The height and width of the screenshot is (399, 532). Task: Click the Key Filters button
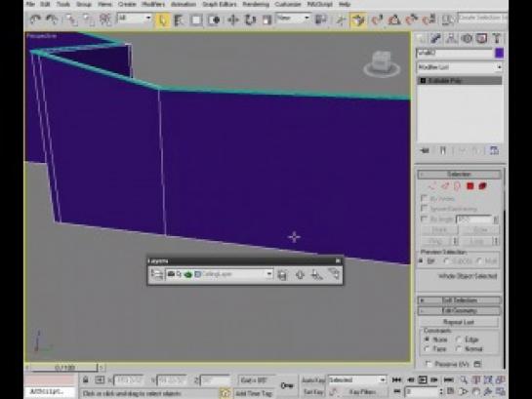click(363, 392)
